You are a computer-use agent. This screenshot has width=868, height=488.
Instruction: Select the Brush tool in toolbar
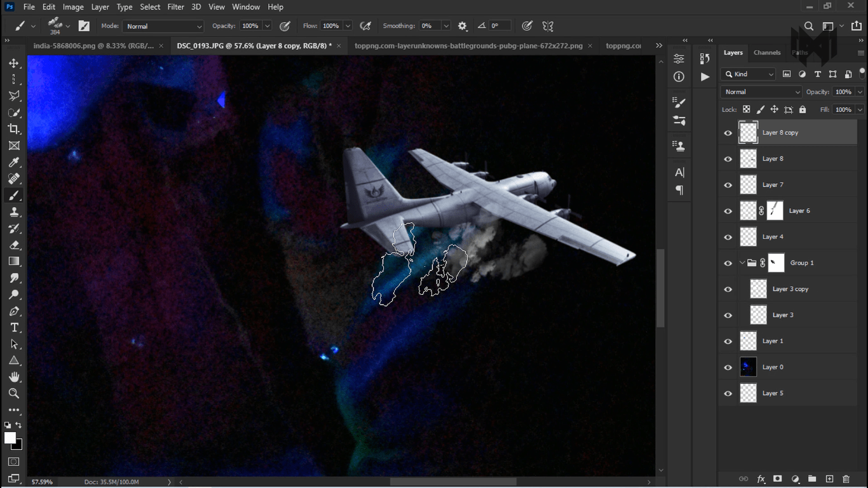(x=14, y=195)
